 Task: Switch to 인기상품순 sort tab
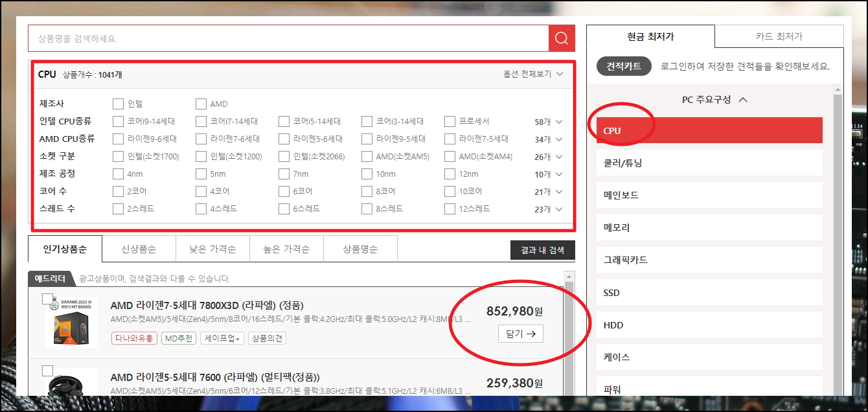(65, 249)
